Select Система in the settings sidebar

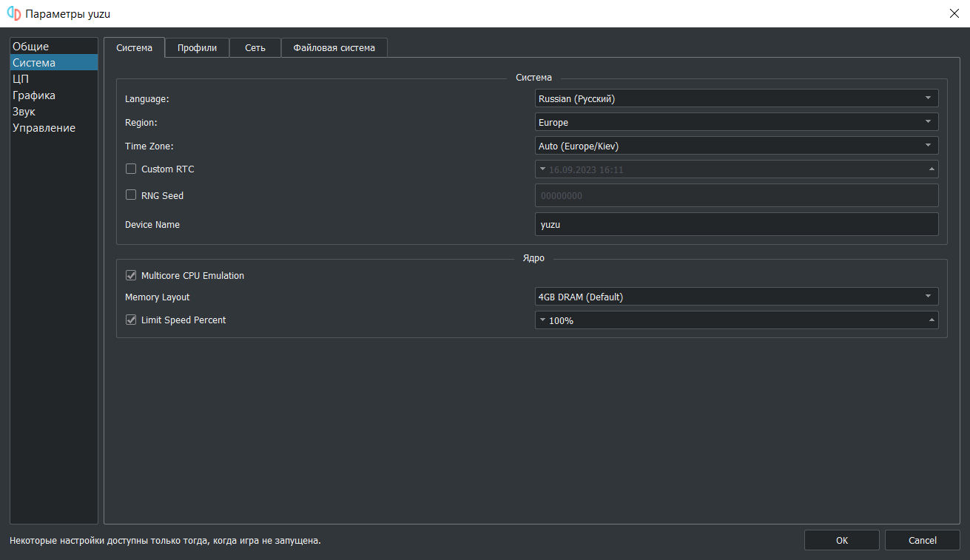point(53,63)
